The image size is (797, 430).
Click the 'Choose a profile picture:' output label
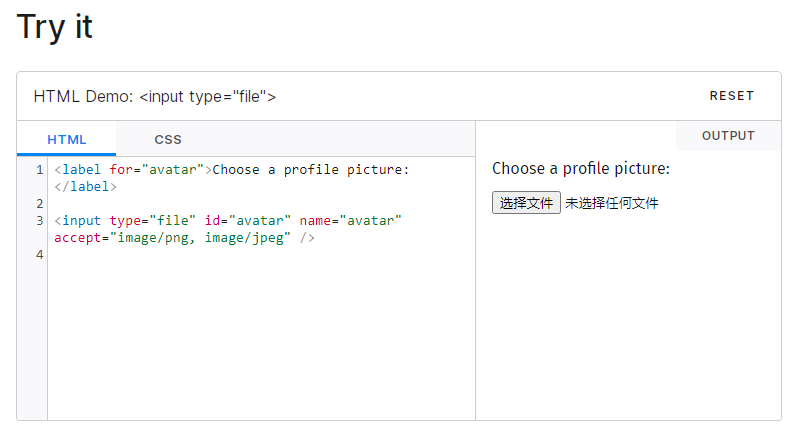point(580,168)
